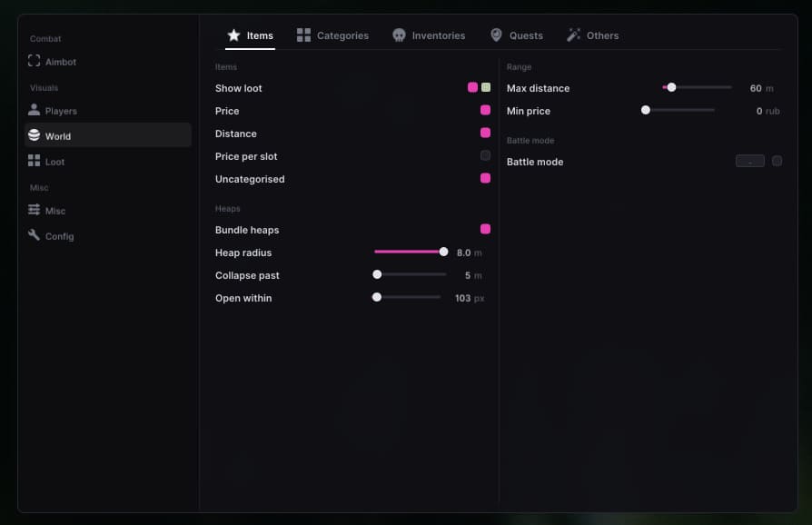Click the Collapse past value "5"
812x525 pixels.
pos(468,275)
